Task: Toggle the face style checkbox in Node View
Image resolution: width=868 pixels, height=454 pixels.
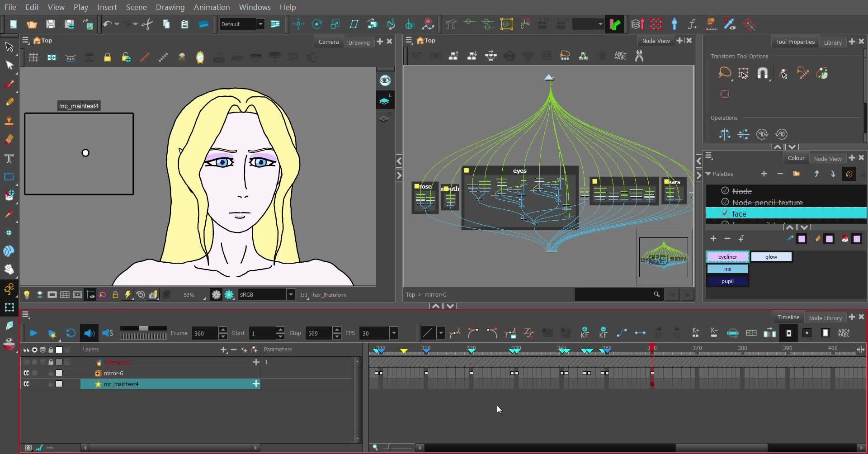Action: click(725, 213)
